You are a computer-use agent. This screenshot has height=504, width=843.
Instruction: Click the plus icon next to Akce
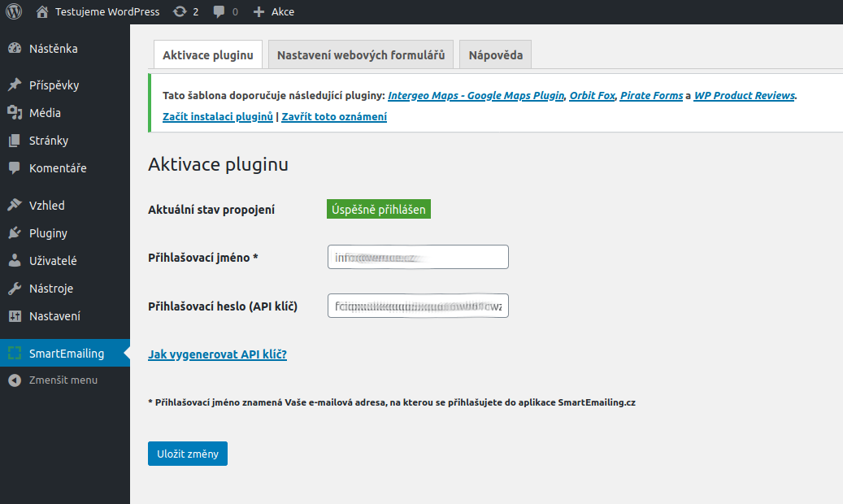(x=259, y=12)
